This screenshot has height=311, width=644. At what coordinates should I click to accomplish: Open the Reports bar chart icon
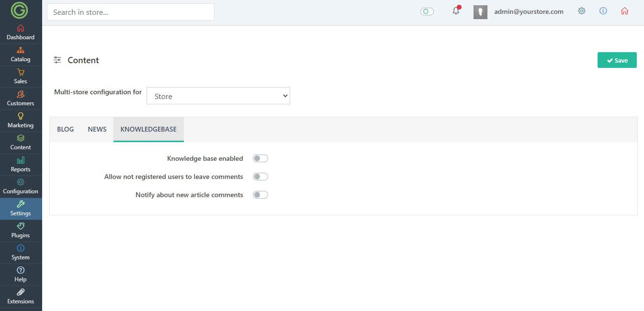coord(21,160)
